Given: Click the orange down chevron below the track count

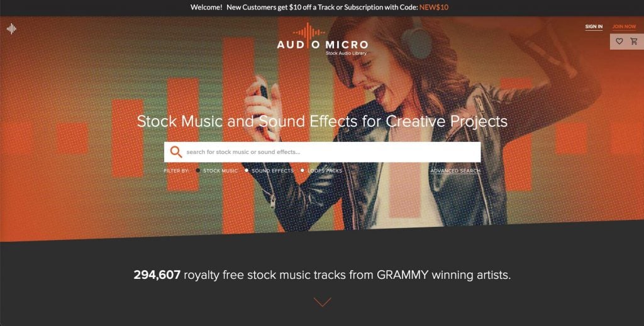Looking at the screenshot, I should tap(323, 302).
